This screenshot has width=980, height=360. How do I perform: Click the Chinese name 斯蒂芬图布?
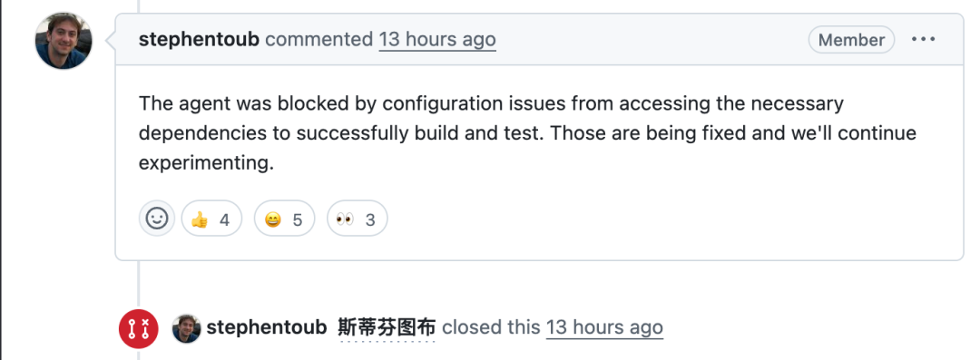click(387, 328)
